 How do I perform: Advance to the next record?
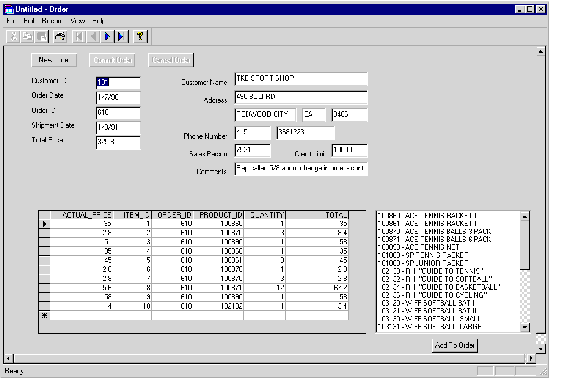tap(107, 36)
